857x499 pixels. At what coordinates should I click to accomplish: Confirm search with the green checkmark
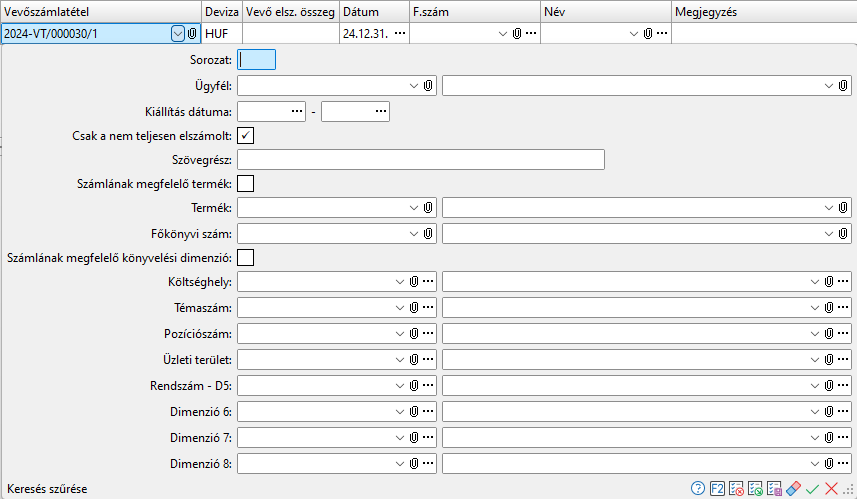click(812, 488)
